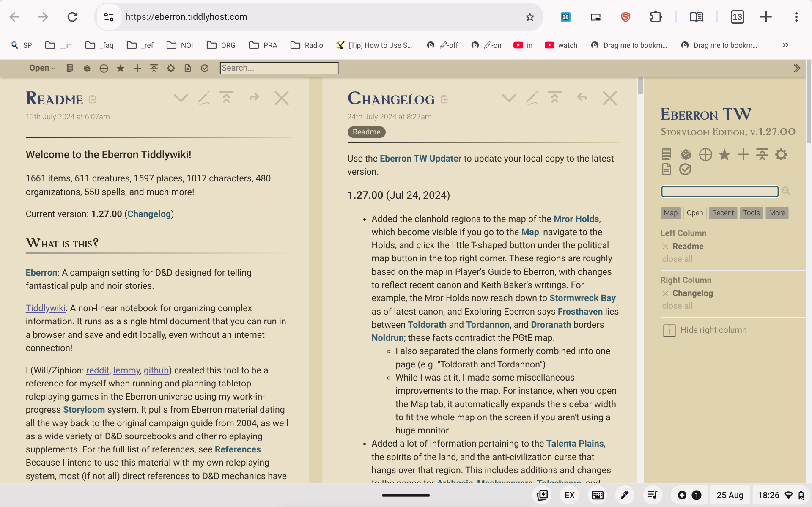The width and height of the screenshot is (812, 507).
Task: Click the checkmark circle icon in the sidebar
Action: (x=685, y=170)
